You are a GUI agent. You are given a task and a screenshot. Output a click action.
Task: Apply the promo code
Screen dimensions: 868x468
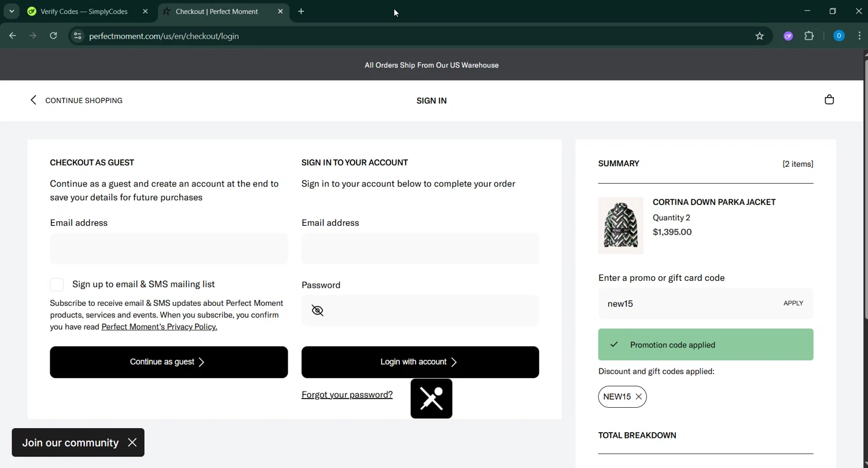pos(793,304)
